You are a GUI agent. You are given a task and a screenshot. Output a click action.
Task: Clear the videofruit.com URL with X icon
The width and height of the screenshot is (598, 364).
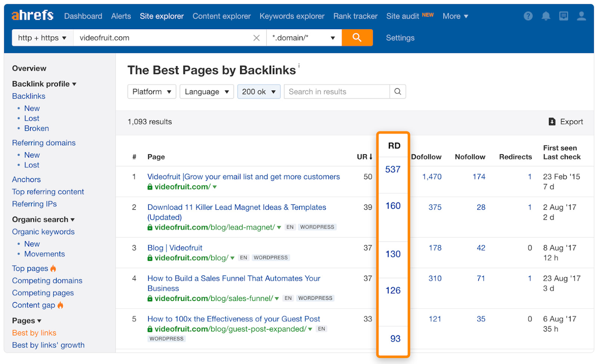click(x=256, y=38)
